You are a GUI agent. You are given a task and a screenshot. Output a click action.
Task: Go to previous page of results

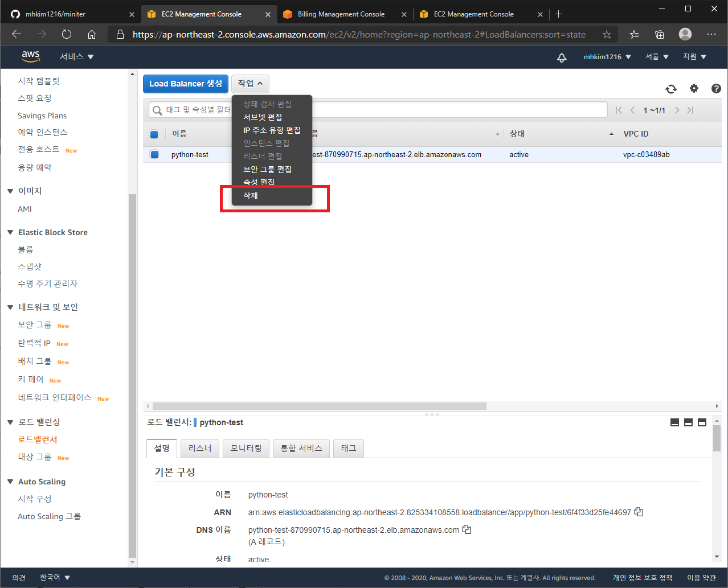(632, 110)
